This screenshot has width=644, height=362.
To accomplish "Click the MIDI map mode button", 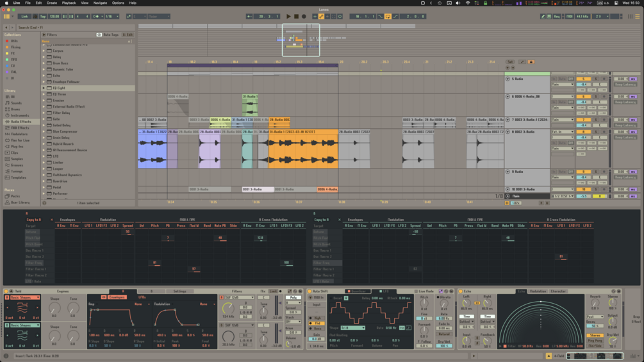I will coord(570,17).
